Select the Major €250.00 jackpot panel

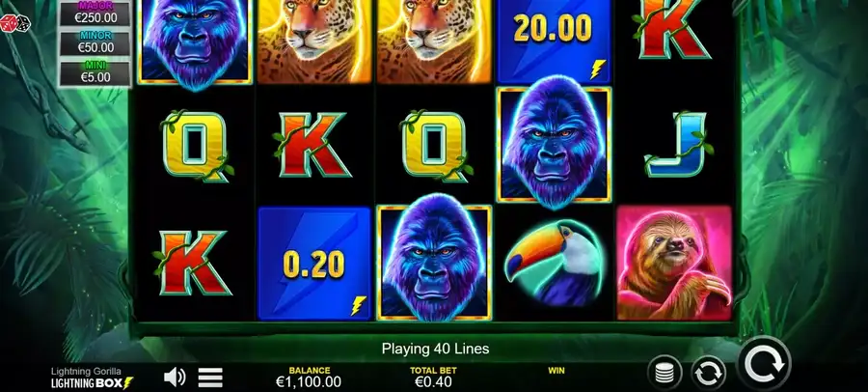95,14
